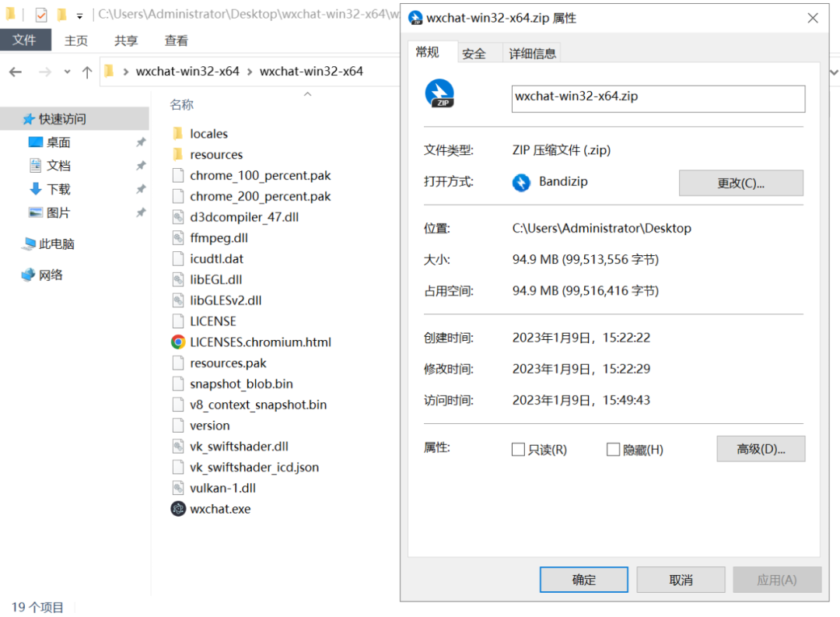Click the back navigation arrow
Image resolution: width=840 pixels, height=617 pixels.
[x=16, y=72]
